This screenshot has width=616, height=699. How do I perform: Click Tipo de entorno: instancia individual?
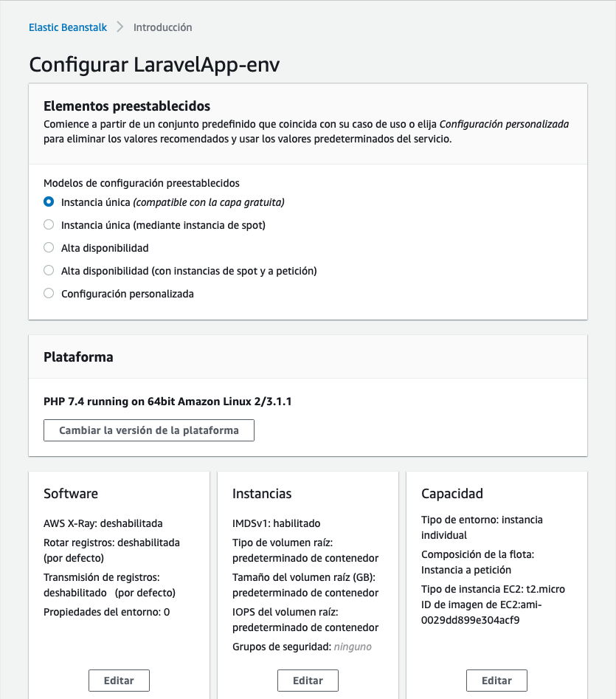click(x=482, y=527)
